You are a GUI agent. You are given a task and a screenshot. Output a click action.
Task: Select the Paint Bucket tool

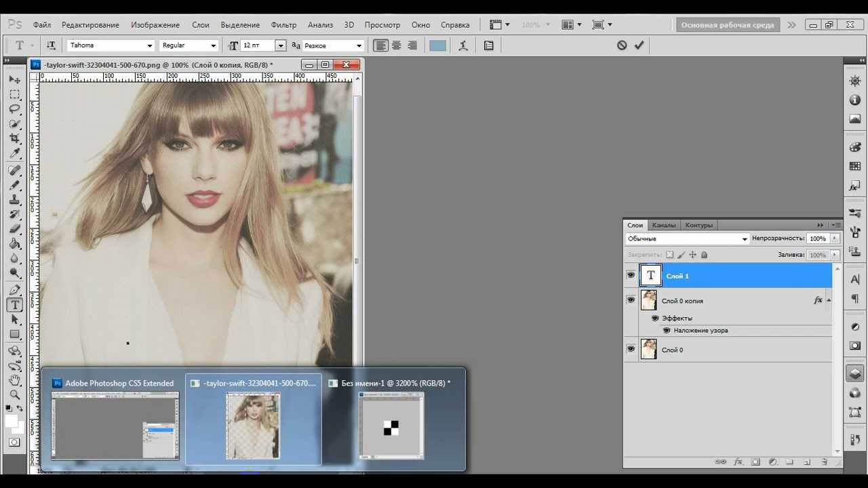point(14,244)
